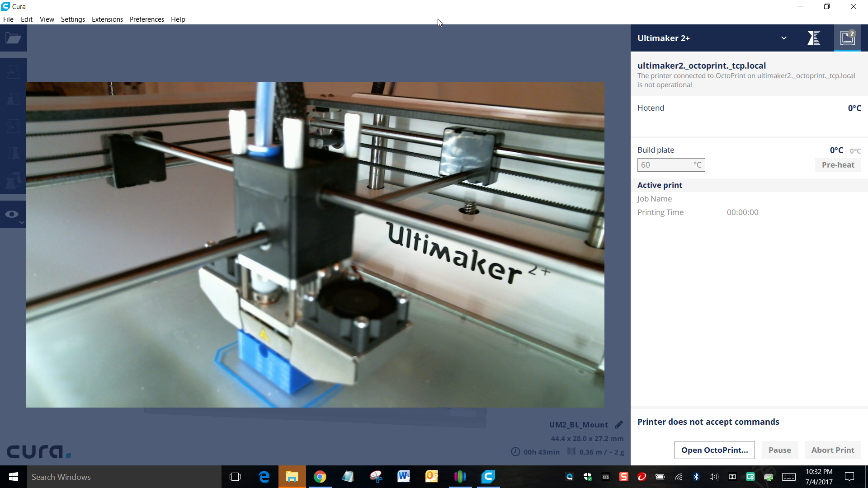
Task: Open the Settings menu
Action: [x=73, y=19]
